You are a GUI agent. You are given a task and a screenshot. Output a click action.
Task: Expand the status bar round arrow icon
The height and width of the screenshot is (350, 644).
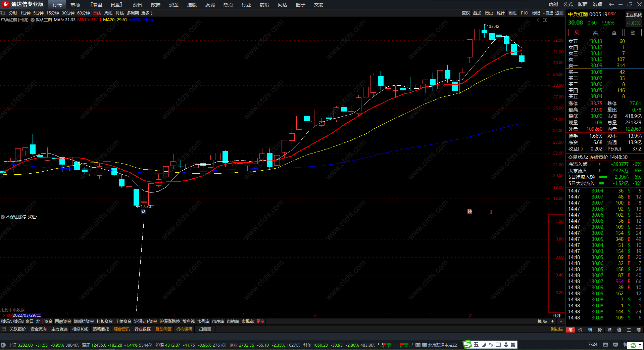3,345
